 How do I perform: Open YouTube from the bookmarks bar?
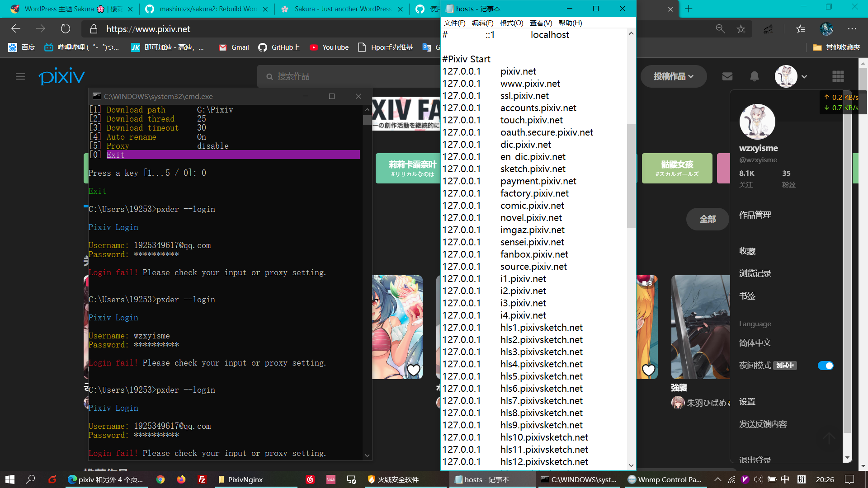tap(329, 47)
